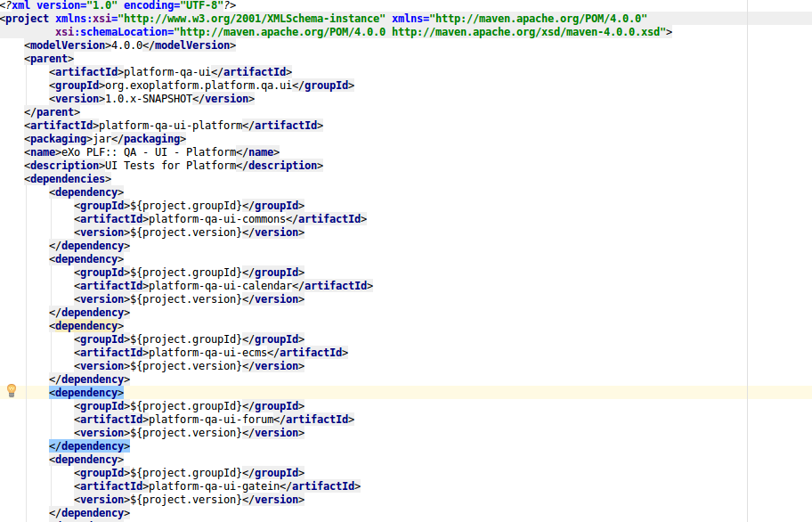The image size is (812, 522).
Task: Click artifactId platform-qa-ui-calendar
Action: (x=223, y=286)
